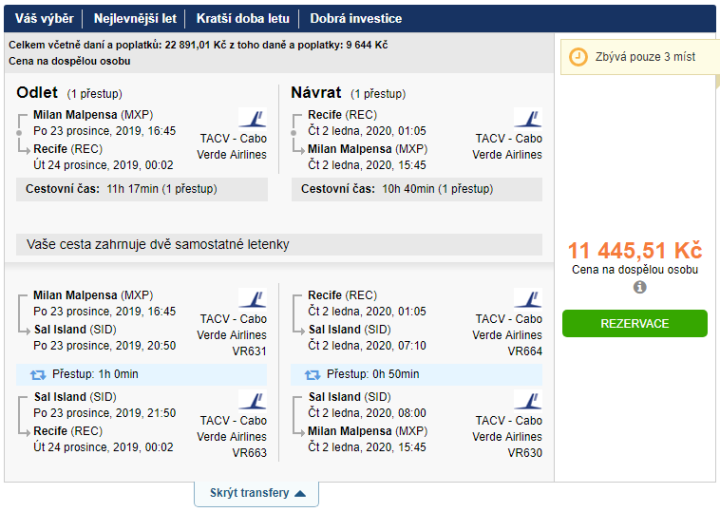Image resolution: width=720 pixels, height=512 pixels.
Task: Switch to the Nejlevnější let tab
Action: 135,18
